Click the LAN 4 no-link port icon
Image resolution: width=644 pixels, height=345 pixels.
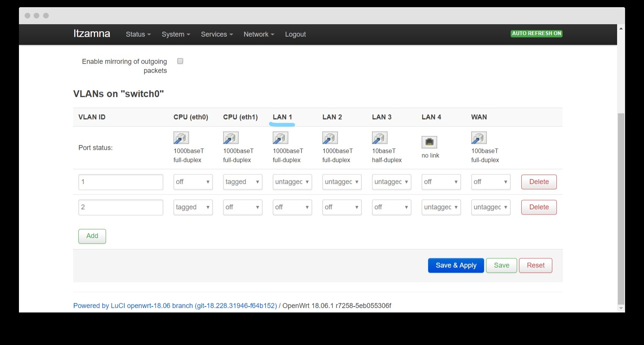429,142
